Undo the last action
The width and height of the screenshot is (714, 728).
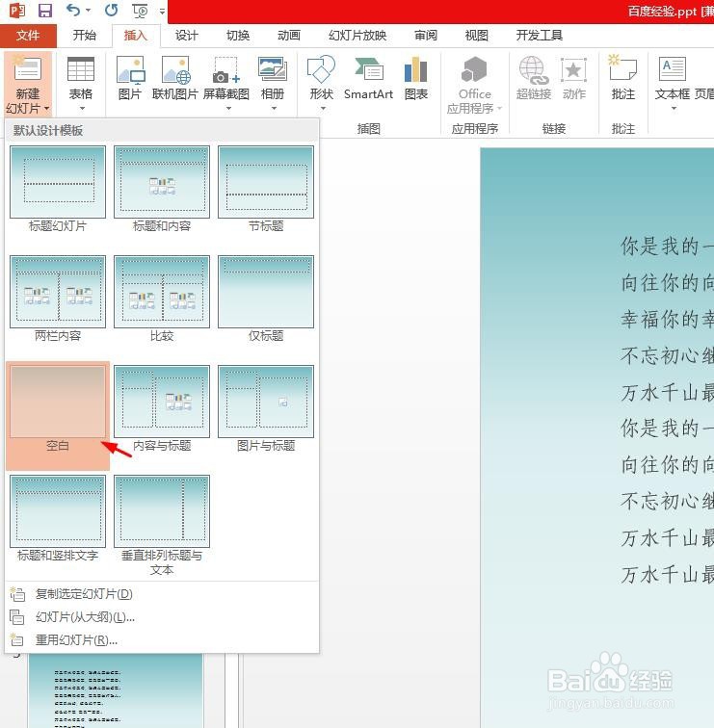[73, 10]
